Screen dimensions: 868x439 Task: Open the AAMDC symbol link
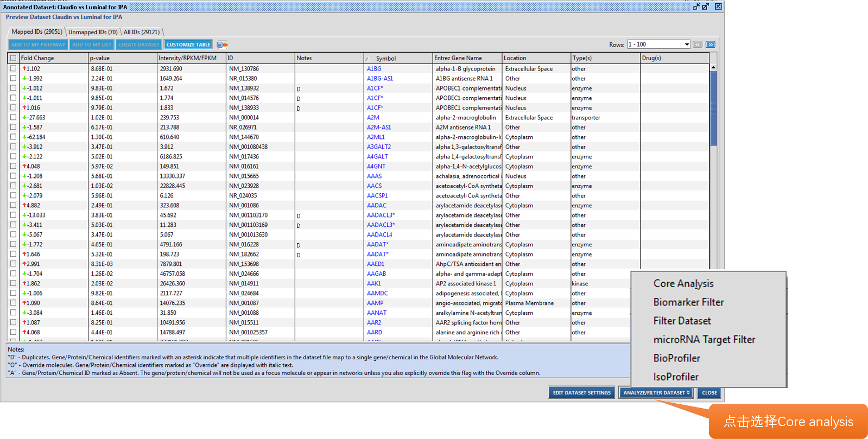pos(377,294)
